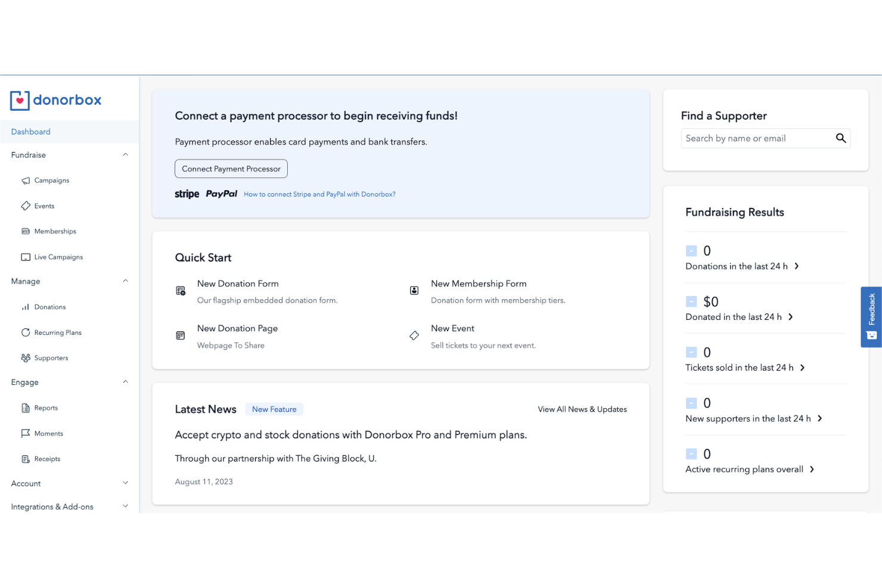Click the search magnifier in Find a Supporter

tap(841, 138)
